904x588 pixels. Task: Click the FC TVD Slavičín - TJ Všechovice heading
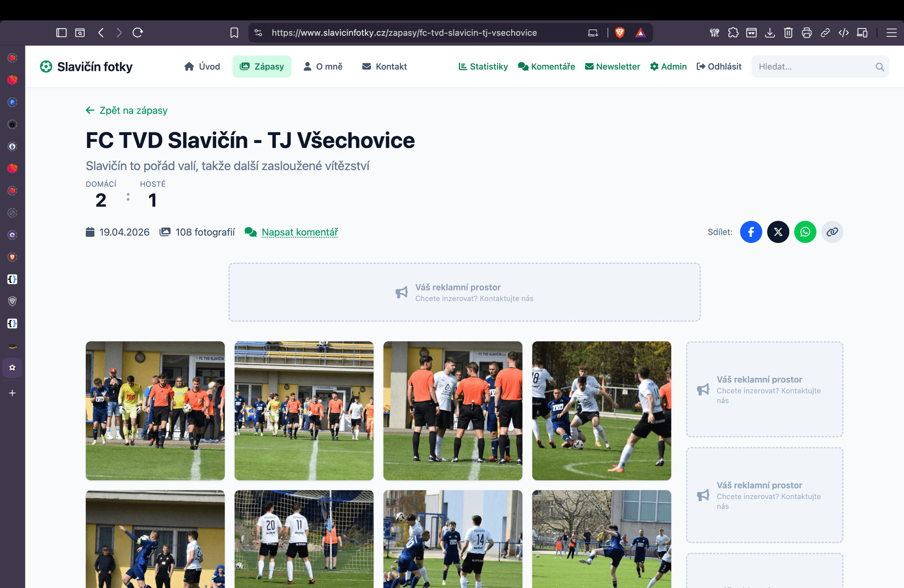point(250,140)
